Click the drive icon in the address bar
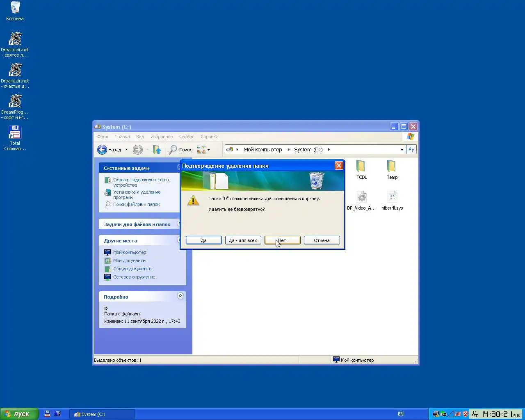The width and height of the screenshot is (525, 420). pyautogui.click(x=230, y=149)
